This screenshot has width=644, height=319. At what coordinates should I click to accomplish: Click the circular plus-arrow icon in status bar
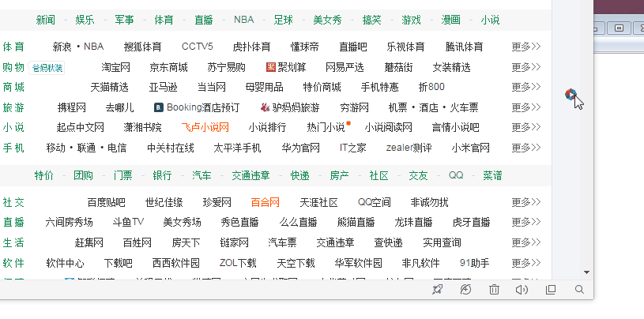465,290
